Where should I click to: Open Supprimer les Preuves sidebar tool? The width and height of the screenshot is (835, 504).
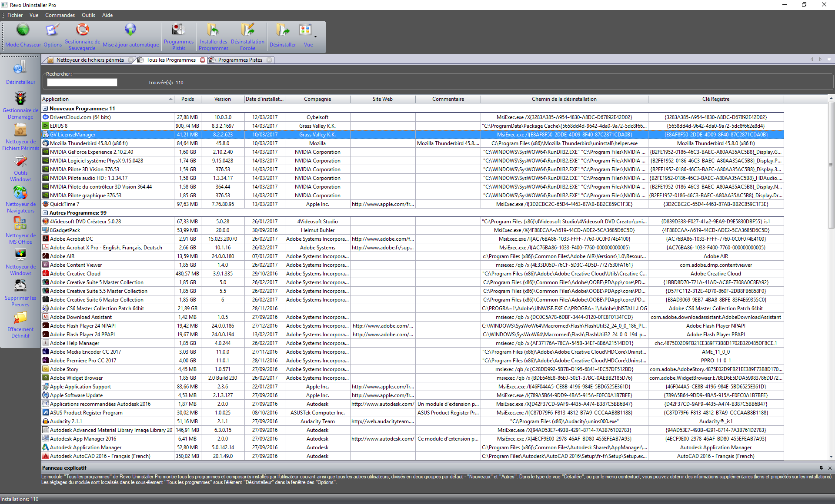click(20, 293)
